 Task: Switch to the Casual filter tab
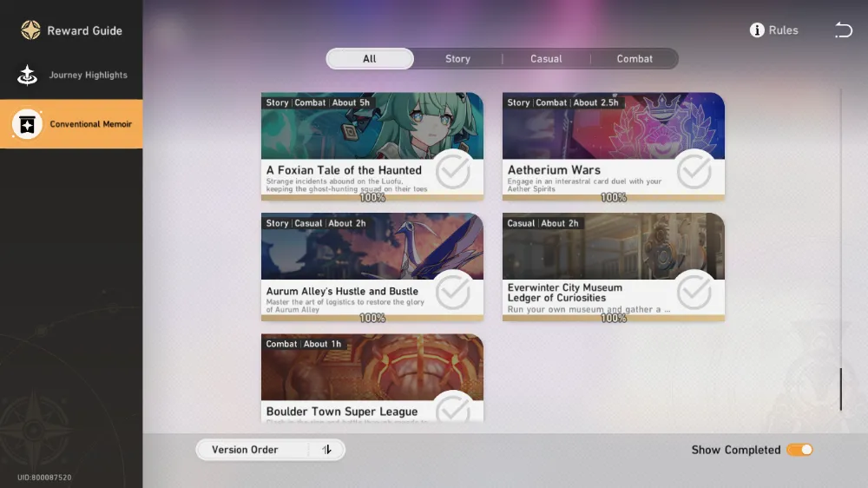[x=546, y=59]
